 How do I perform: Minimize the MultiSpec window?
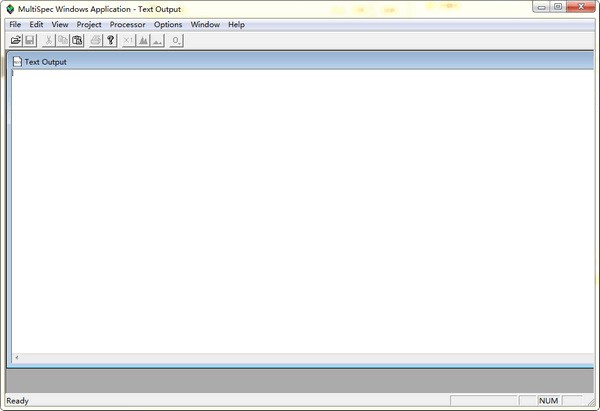point(541,7)
